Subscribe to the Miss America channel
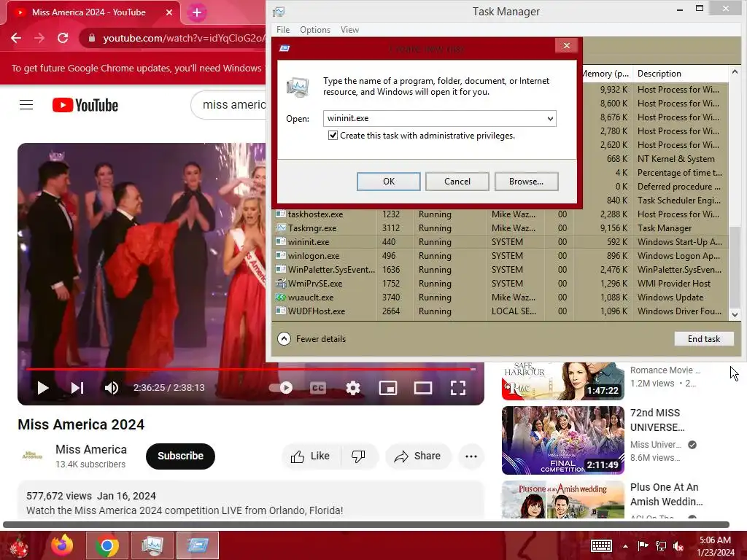The width and height of the screenshot is (747, 560). click(181, 456)
